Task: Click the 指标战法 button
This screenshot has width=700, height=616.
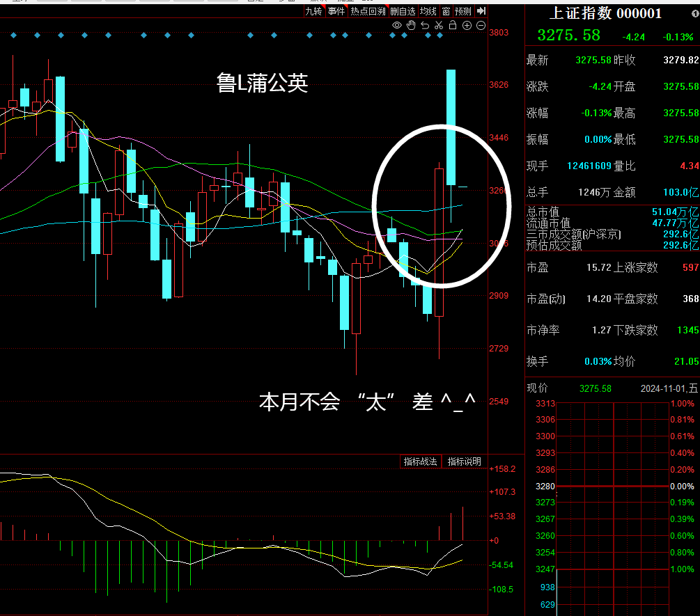Action: (420, 461)
